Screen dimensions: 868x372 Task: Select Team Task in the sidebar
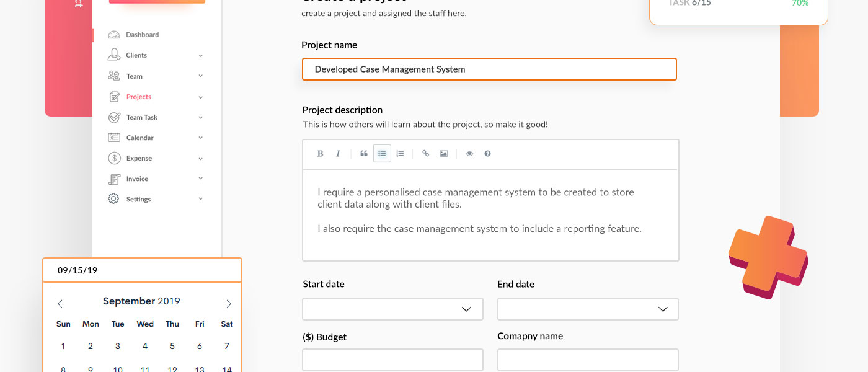(x=141, y=117)
